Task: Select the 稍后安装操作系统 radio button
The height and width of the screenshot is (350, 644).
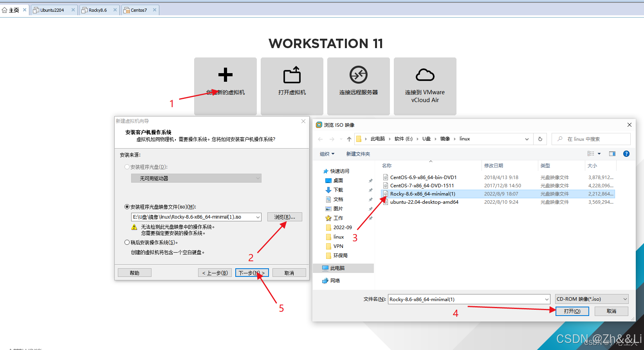Action: coord(127,242)
